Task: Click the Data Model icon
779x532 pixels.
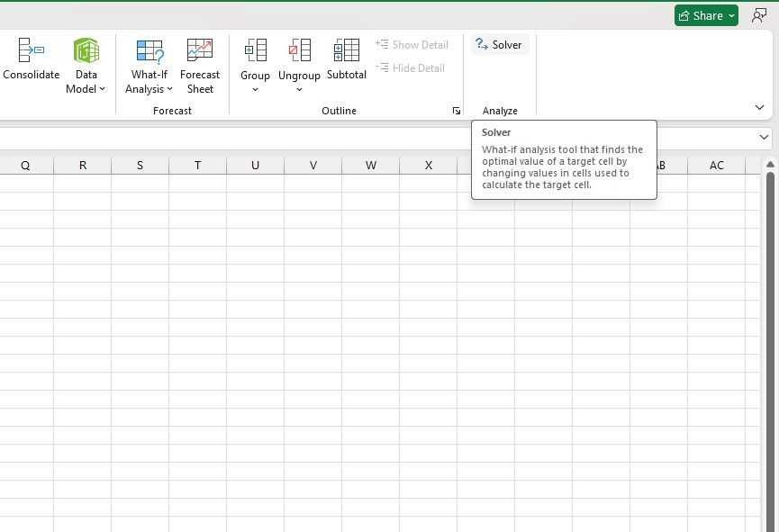Action: (x=86, y=50)
